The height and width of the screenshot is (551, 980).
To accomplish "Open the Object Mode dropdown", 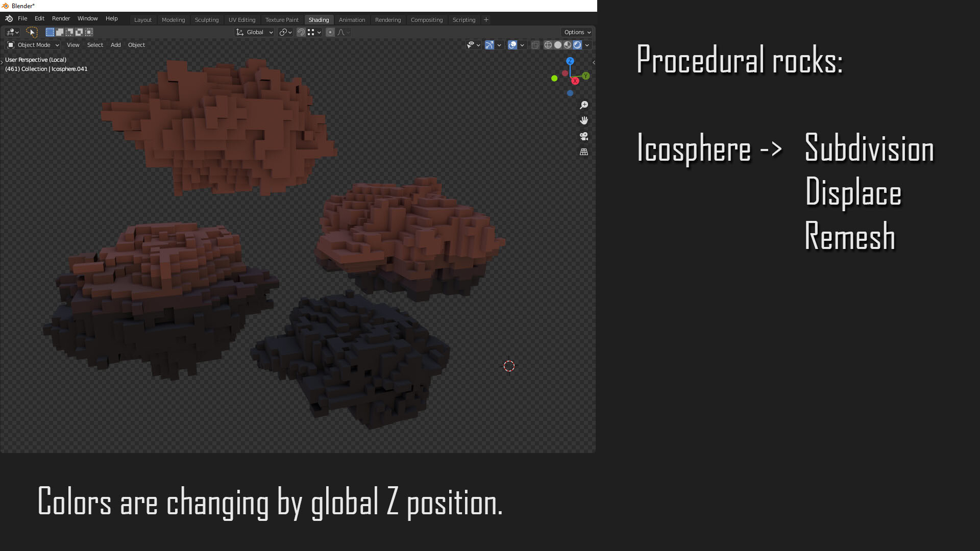I will coord(34,45).
